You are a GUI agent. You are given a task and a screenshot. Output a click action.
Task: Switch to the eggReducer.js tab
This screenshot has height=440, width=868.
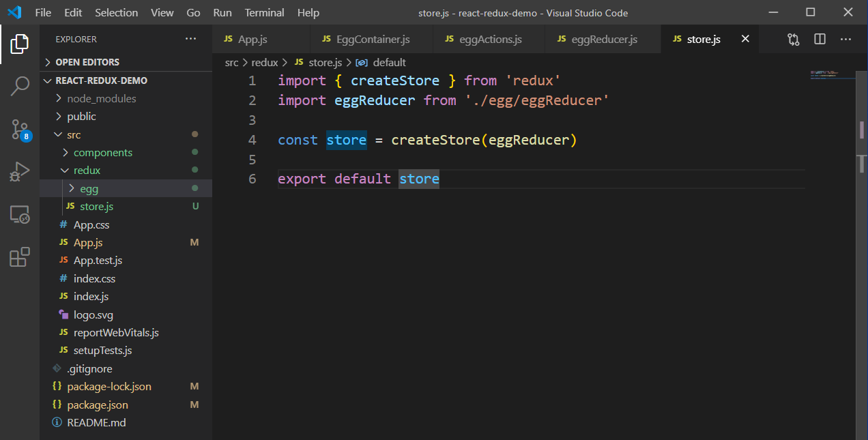pos(603,39)
